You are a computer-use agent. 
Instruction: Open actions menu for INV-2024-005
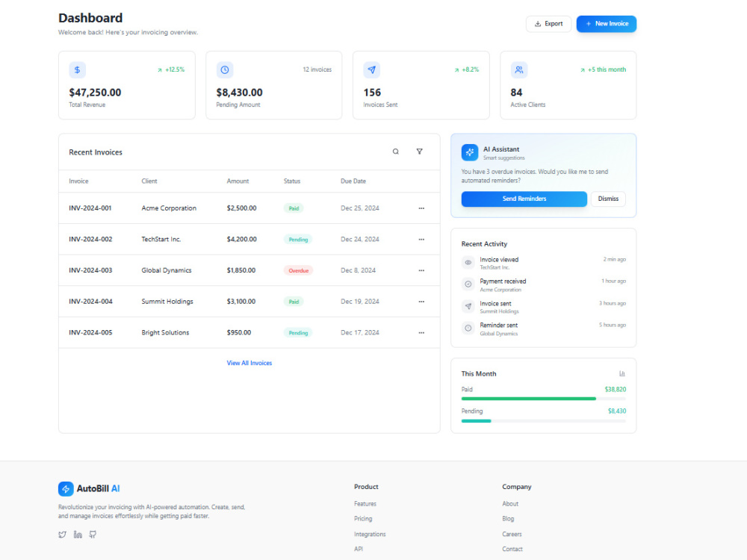421,333
